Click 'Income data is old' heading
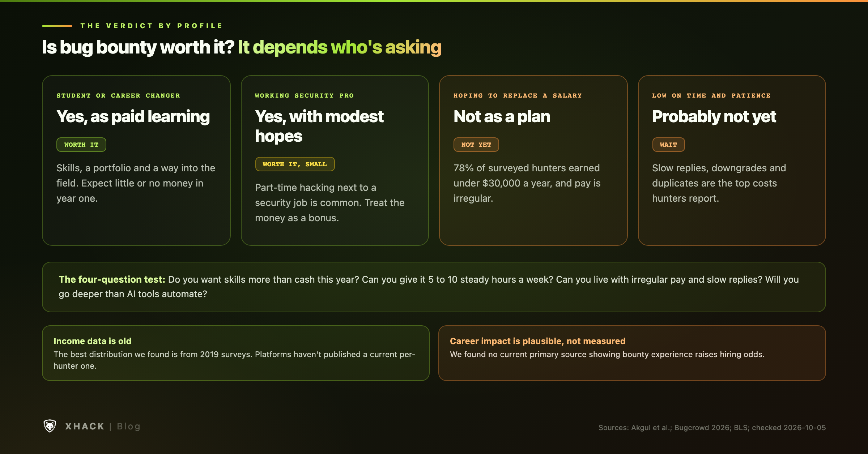 [x=93, y=341]
